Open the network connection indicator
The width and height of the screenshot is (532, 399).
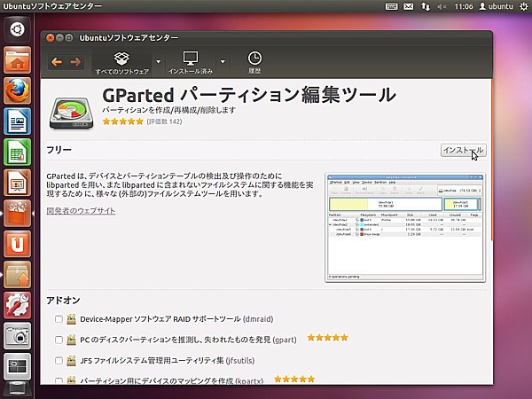coord(425,6)
